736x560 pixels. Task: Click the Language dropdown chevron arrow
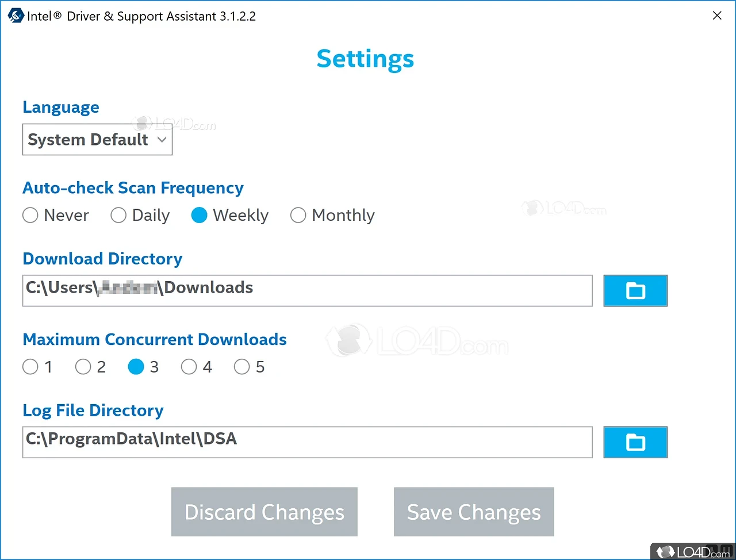[x=162, y=140]
